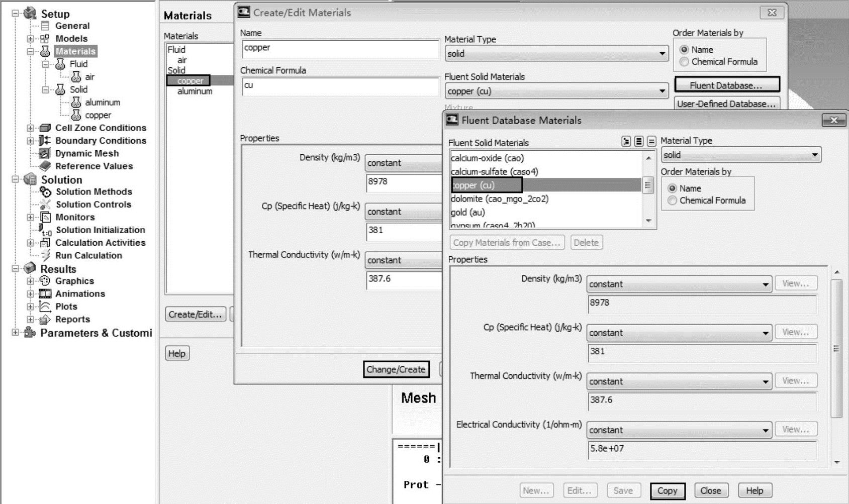The width and height of the screenshot is (849, 504).
Task: Click the aluminum flask icon in the tree
Action: tap(76, 103)
